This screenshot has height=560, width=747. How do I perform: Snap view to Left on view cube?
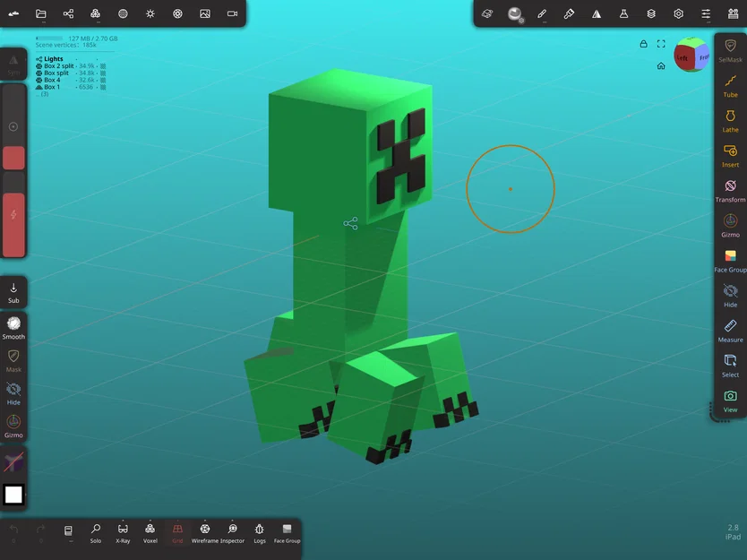683,57
